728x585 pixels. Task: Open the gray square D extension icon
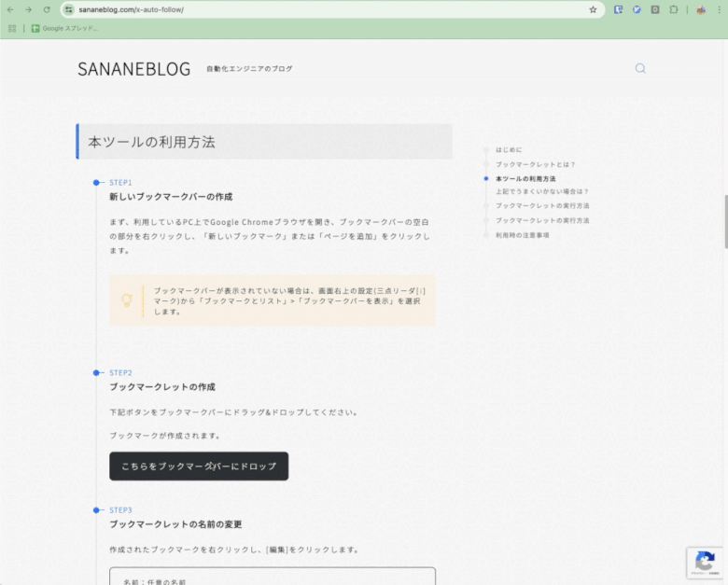point(655,9)
